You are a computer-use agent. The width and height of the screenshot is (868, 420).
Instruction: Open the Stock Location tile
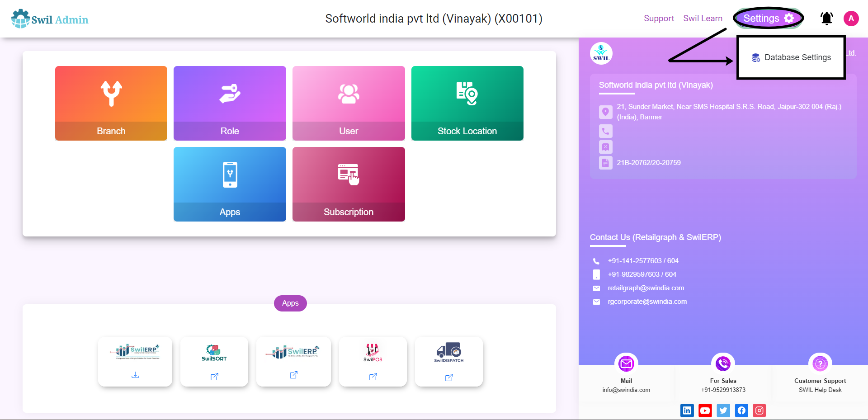coord(467,103)
